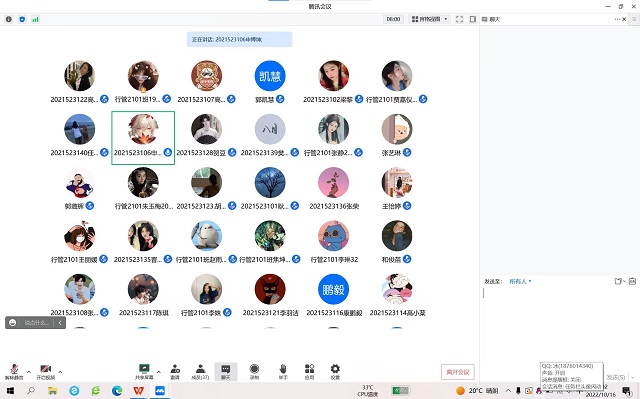Image resolution: width=640 pixels, height=399 pixels.
Task: Open Microsoft Edge from taskbar
Action: [117, 391]
